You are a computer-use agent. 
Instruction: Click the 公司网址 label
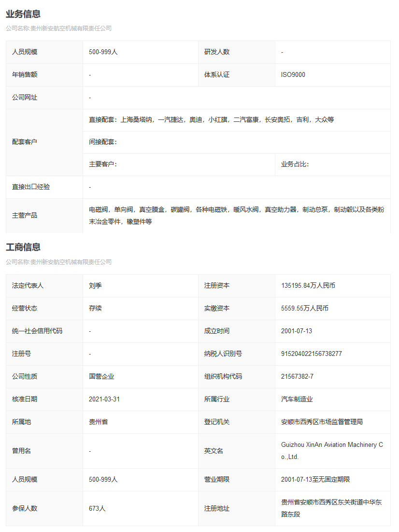[25, 98]
